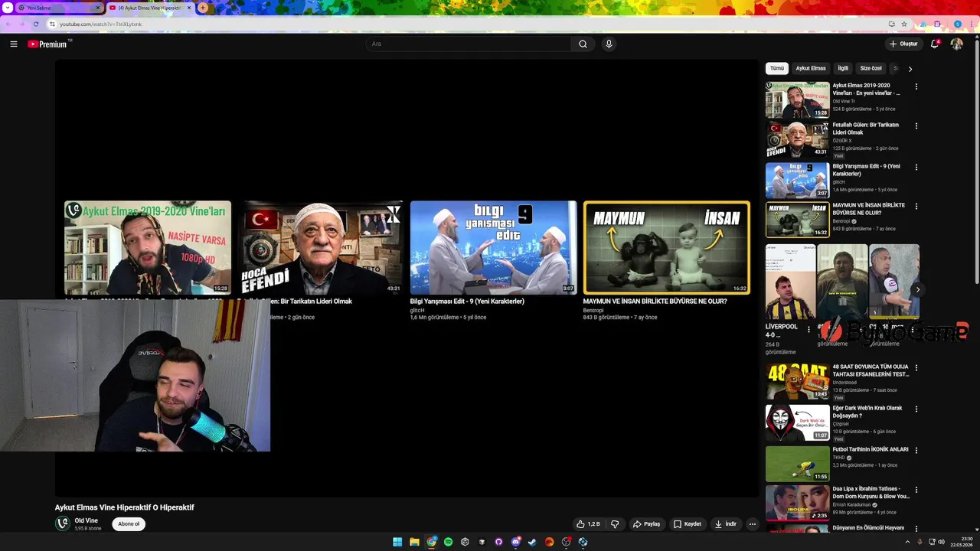The width and height of the screenshot is (980, 551).
Task: Show next Shorts with the shelf arrow
Action: click(x=917, y=289)
